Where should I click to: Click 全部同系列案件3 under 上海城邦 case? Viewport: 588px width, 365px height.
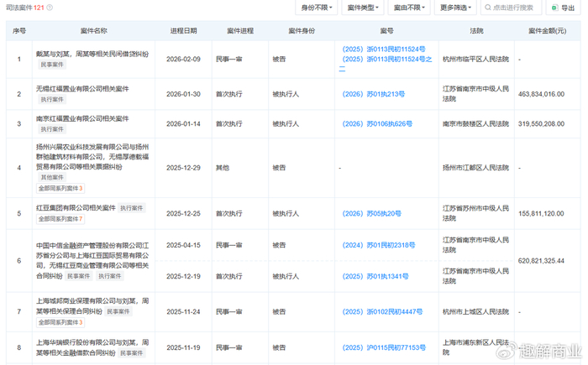[x=60, y=322]
